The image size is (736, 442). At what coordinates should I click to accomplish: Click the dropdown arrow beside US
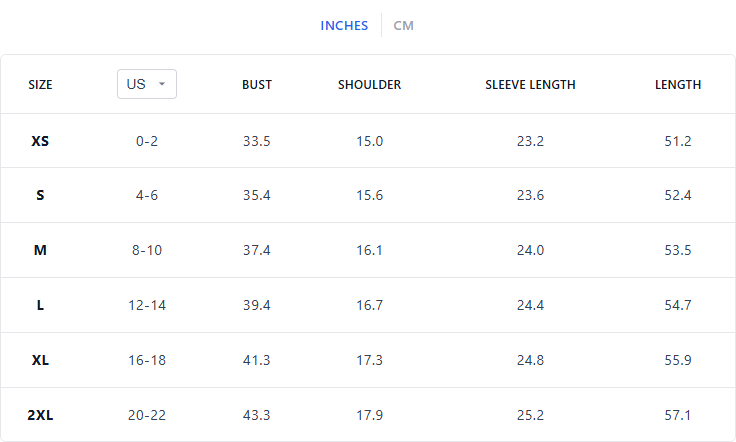162,84
